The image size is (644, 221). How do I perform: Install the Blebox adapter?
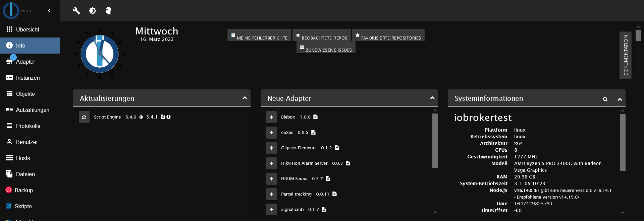(271, 117)
